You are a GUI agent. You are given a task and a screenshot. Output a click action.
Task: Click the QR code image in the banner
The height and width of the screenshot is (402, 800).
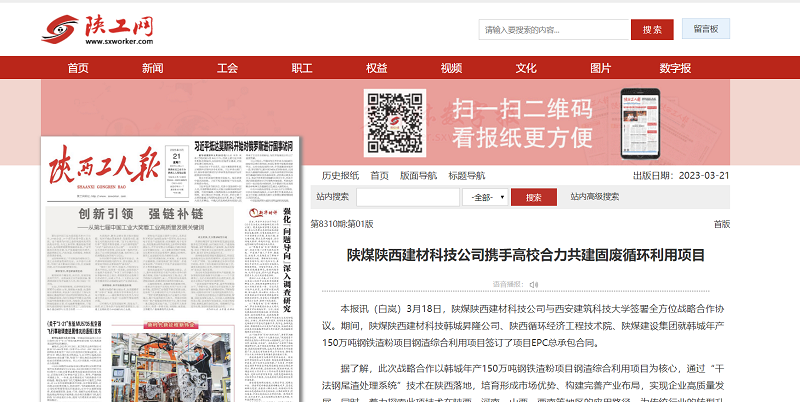click(x=394, y=123)
